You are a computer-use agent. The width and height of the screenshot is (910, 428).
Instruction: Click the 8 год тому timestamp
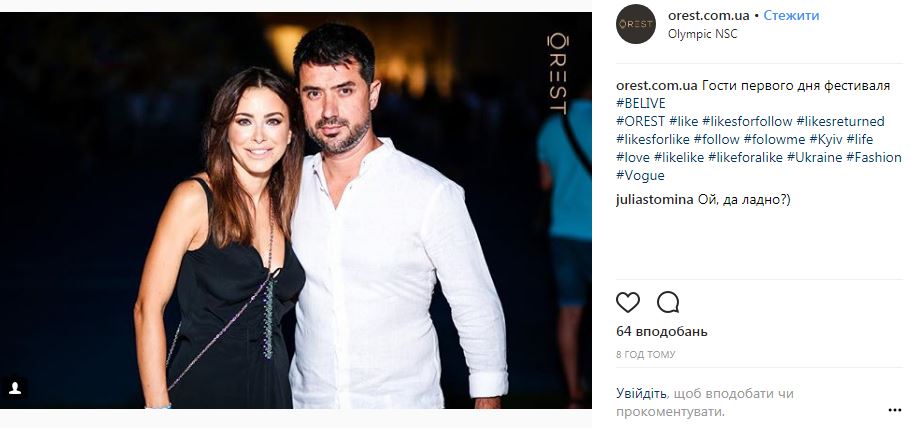[x=645, y=354]
